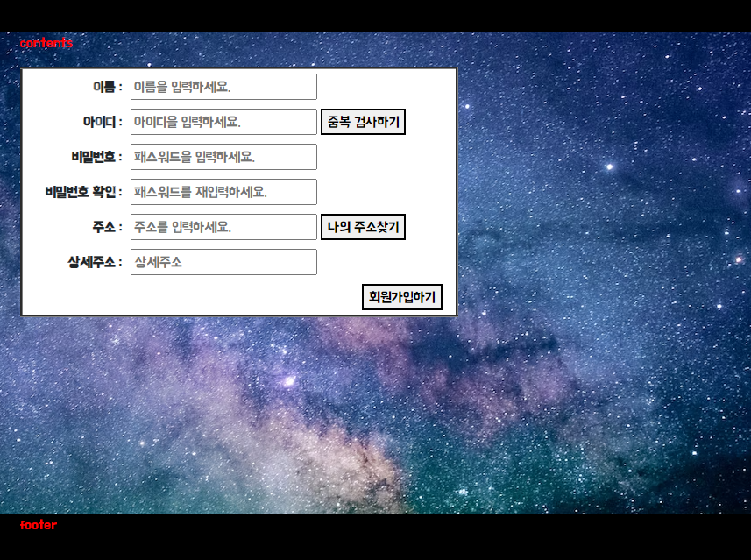The width and height of the screenshot is (751, 560).
Task: Focus the 상세주소 detailed address field
Action: pyautogui.click(x=223, y=262)
